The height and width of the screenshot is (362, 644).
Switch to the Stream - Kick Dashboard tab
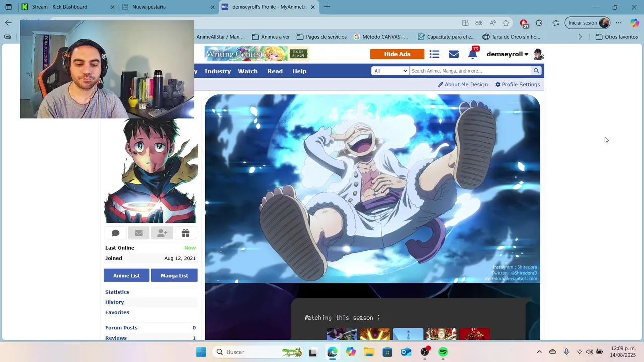[x=67, y=7]
